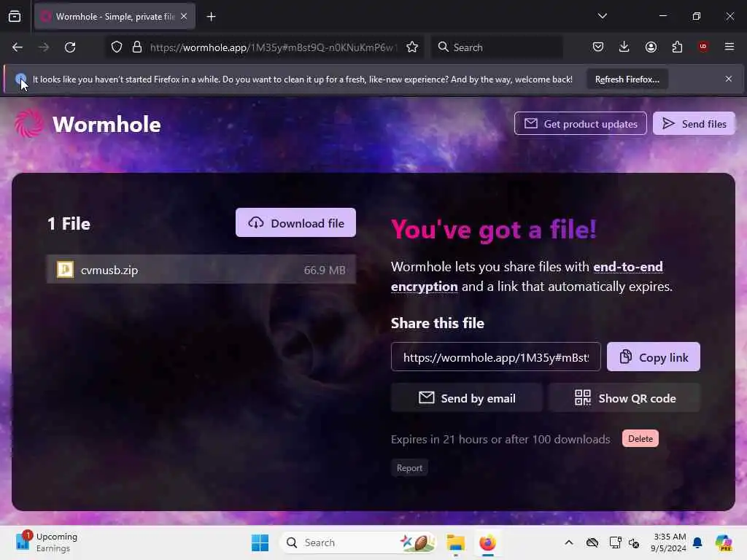
Task: Click the Wormhole title text in header
Action: [x=107, y=124]
